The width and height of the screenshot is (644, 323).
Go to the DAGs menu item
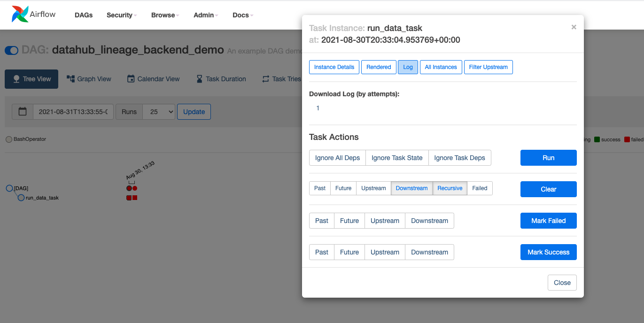pos(84,15)
